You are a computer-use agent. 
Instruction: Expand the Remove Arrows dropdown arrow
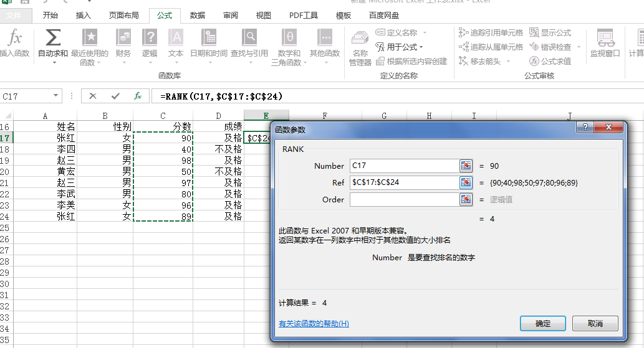508,62
